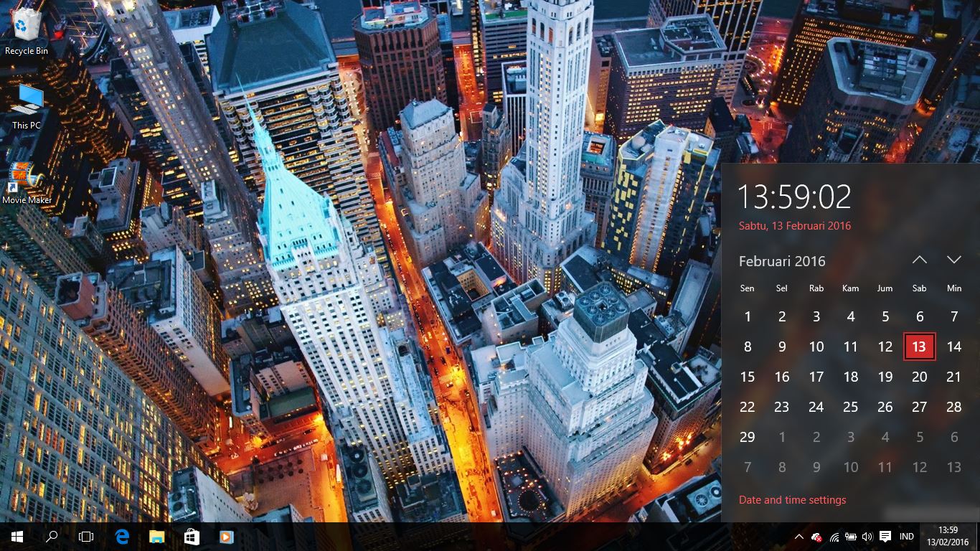Screen dimensions: 980x551
Task: Open Windows Media Player from the taskbar
Action: pos(227,537)
